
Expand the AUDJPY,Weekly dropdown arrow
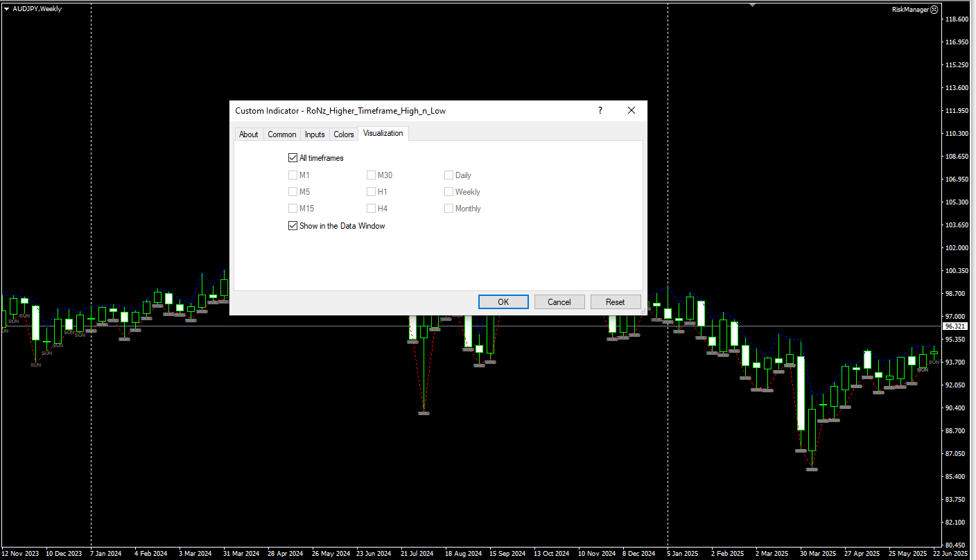[x=6, y=9]
